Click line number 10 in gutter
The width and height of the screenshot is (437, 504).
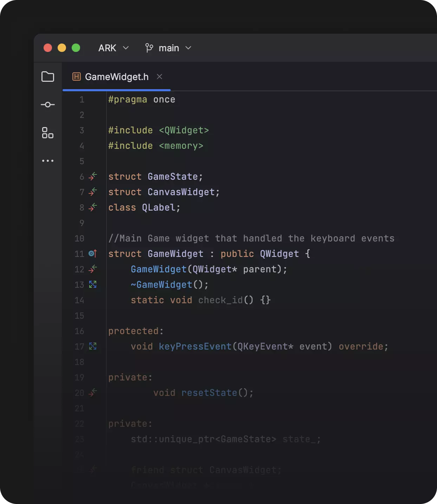pyautogui.click(x=79, y=238)
